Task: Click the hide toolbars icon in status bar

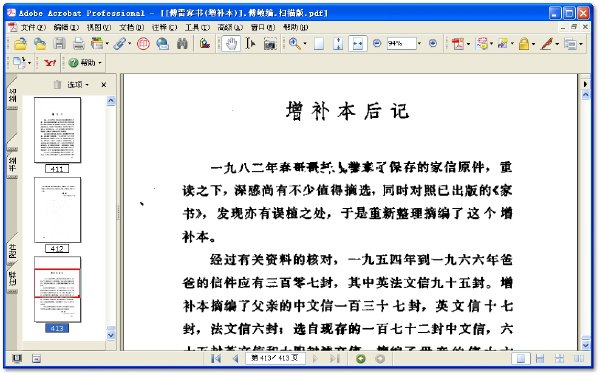Action: click(36, 359)
